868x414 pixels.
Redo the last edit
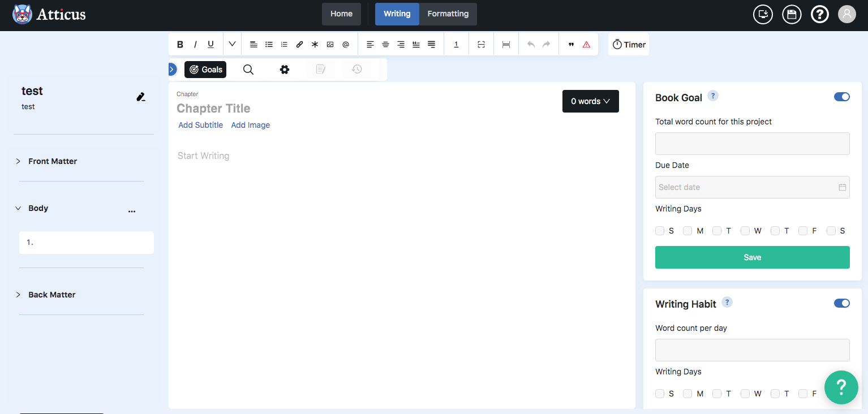point(546,44)
